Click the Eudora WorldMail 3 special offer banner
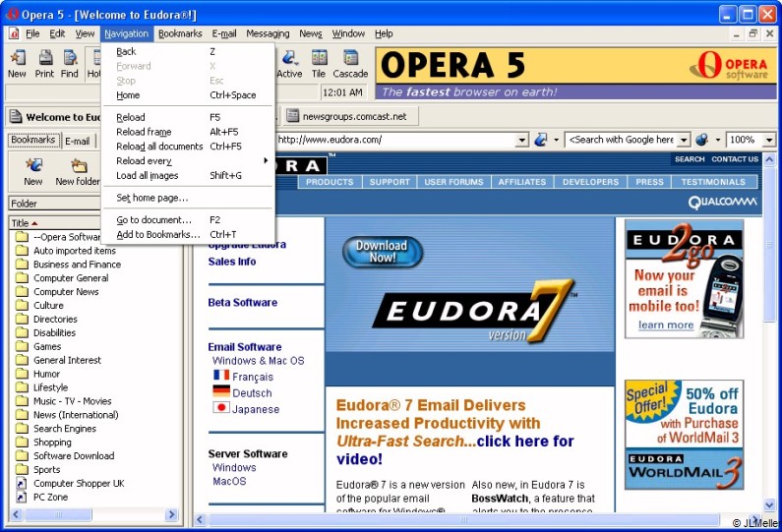 685,435
